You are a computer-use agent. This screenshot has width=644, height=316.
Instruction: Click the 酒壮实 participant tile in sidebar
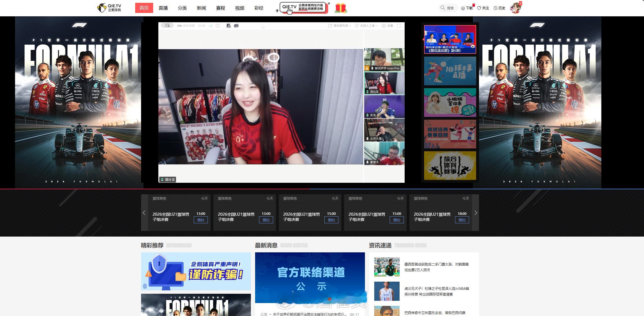384,83
